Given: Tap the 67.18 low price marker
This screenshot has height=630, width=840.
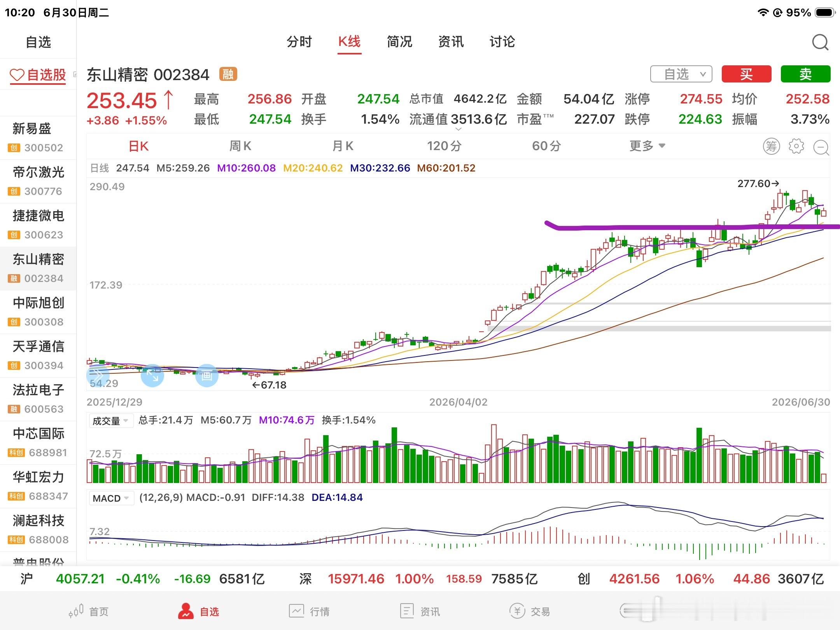Looking at the screenshot, I should [x=269, y=385].
